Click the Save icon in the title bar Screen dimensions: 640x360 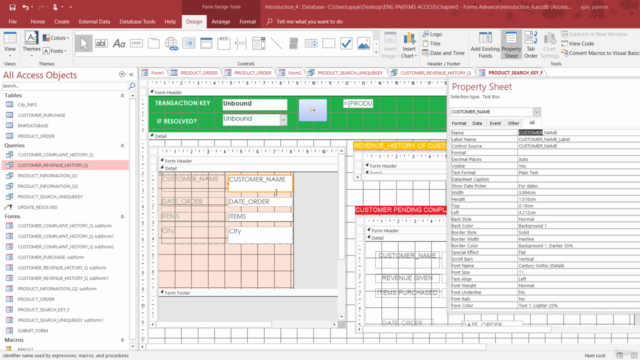[12, 7]
